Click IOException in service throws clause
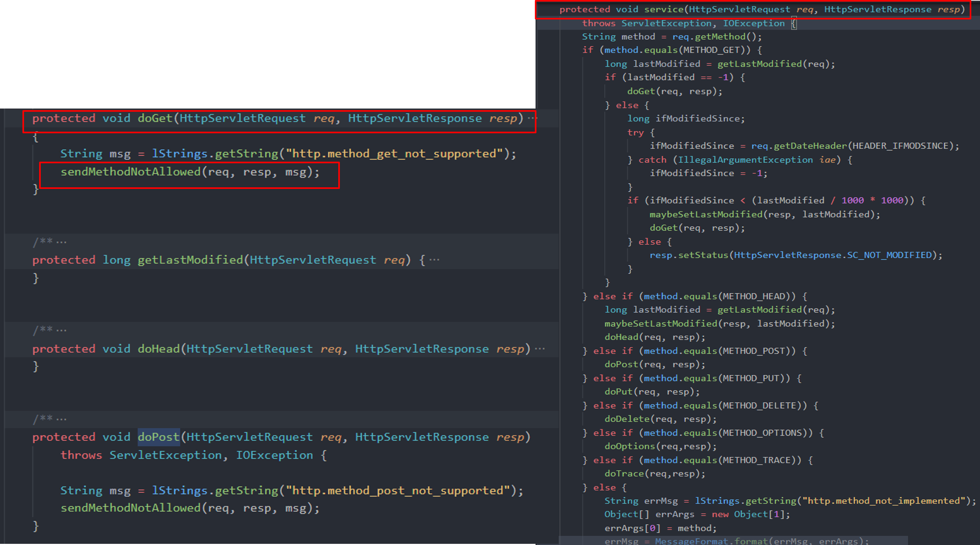 (x=754, y=23)
